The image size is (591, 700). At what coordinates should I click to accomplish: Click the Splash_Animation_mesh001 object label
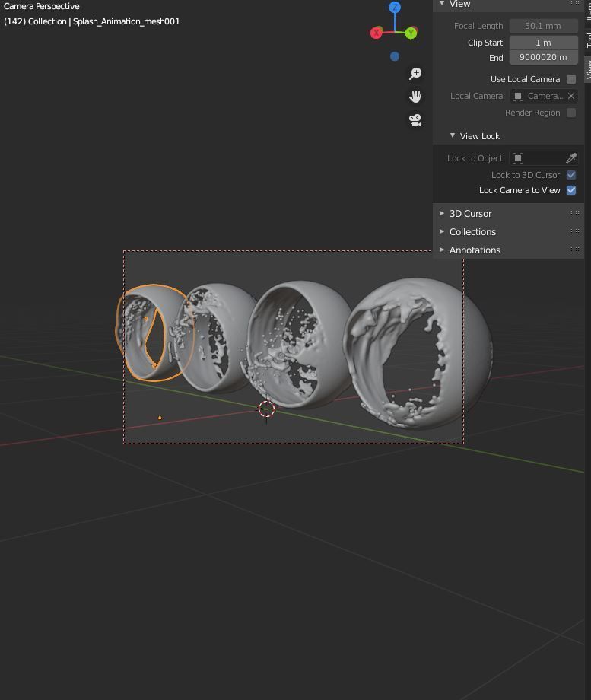tap(126, 21)
